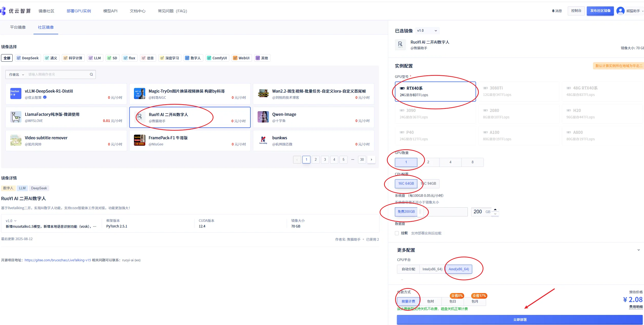Open 模型API in navigation

[x=110, y=11]
